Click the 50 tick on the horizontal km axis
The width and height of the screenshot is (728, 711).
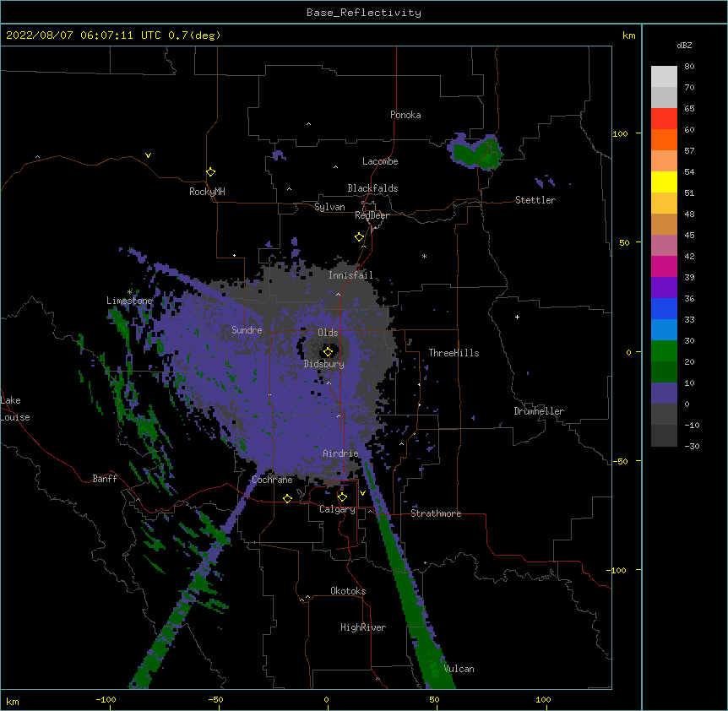coord(434,699)
